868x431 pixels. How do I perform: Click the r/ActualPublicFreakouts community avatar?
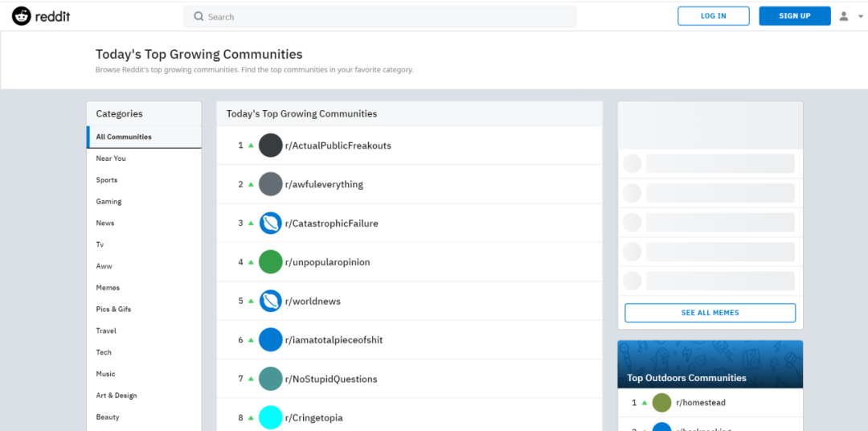coord(271,146)
